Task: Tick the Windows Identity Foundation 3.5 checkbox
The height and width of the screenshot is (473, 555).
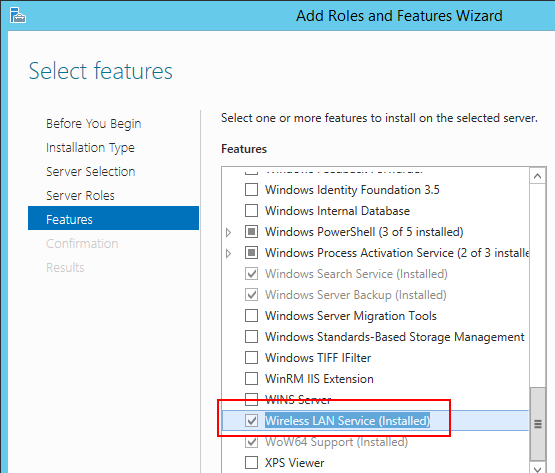Action: pyautogui.click(x=251, y=190)
